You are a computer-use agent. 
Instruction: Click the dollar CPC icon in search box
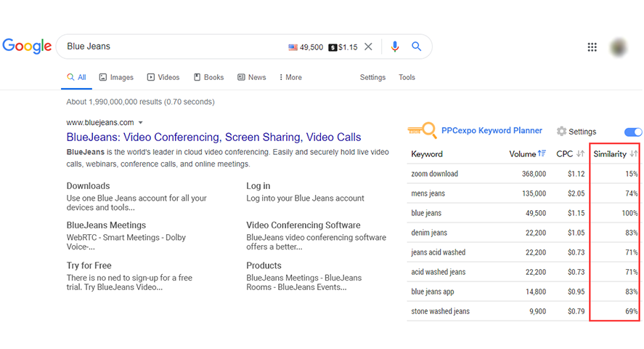pyautogui.click(x=333, y=47)
